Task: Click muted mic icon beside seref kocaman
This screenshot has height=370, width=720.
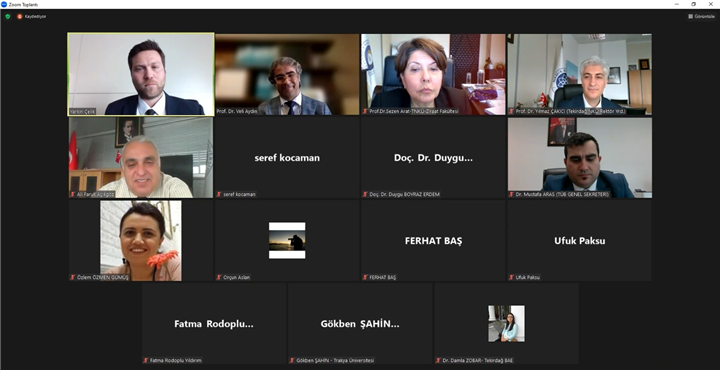Action: click(x=219, y=194)
